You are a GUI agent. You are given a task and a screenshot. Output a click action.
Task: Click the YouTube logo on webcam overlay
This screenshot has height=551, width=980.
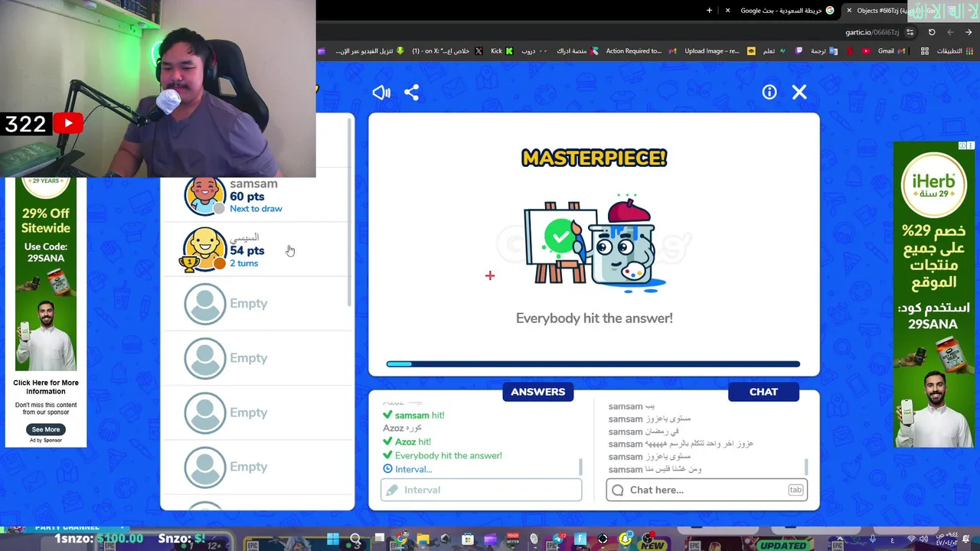68,123
